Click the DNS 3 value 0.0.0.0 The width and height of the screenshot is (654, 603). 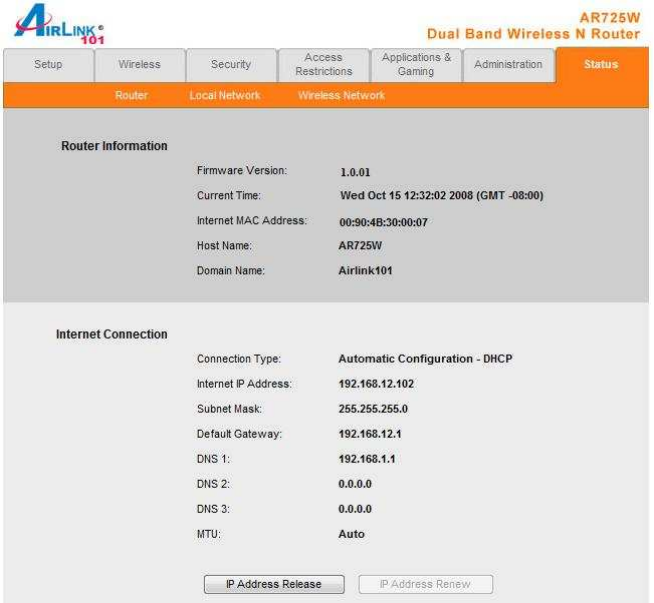click(x=355, y=509)
